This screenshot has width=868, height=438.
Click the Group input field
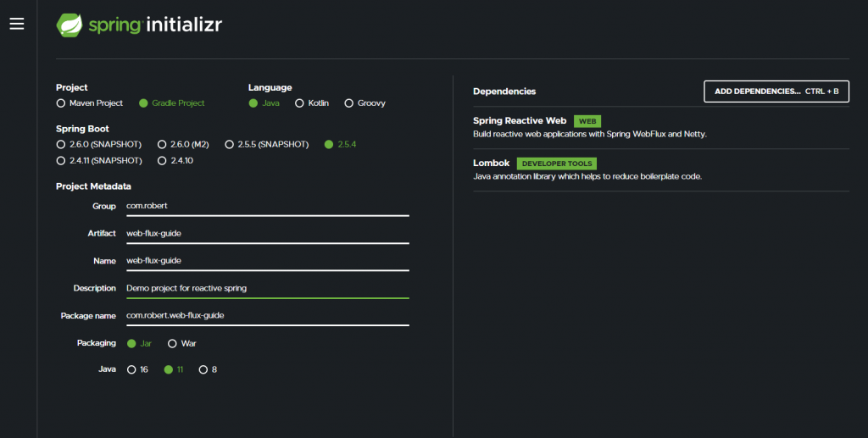[267, 206]
